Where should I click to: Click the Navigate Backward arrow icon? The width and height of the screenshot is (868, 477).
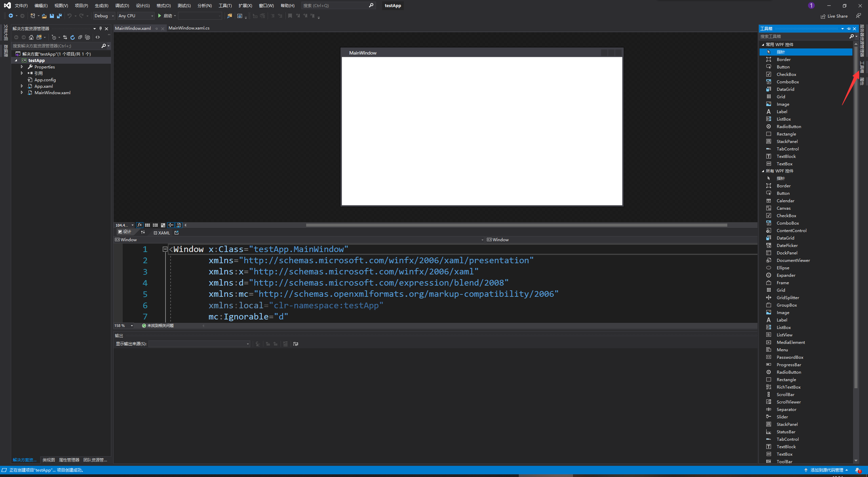click(x=11, y=16)
